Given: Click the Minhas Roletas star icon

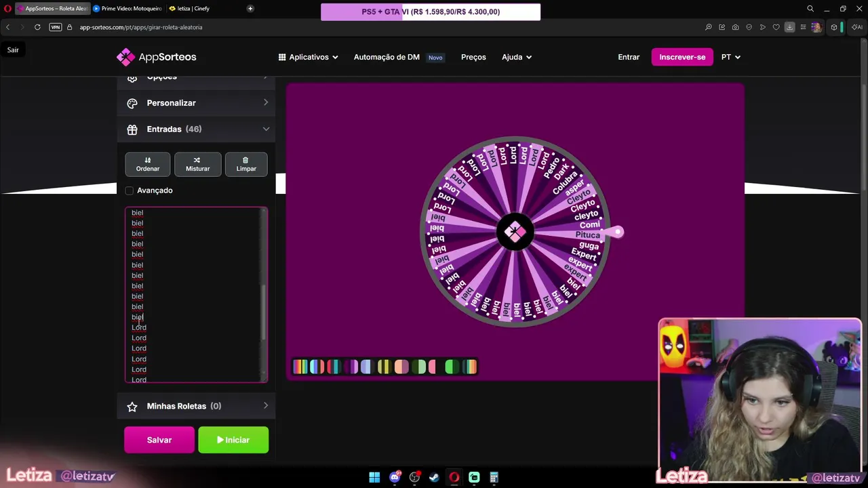Looking at the screenshot, I should click(x=132, y=406).
